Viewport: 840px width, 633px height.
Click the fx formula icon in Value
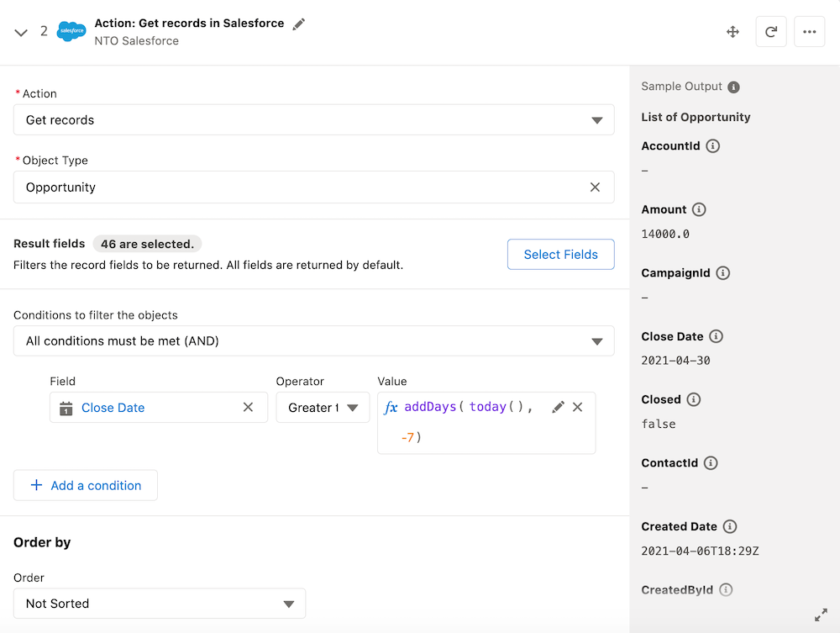point(391,408)
